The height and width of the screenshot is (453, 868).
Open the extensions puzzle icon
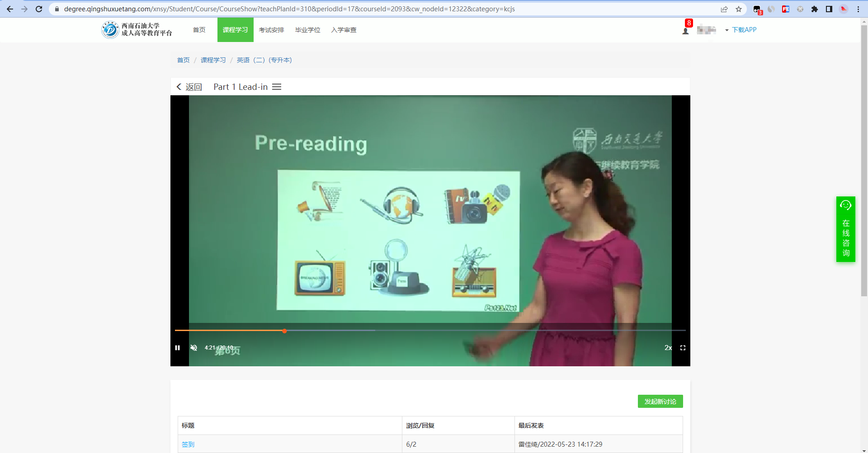(815, 9)
